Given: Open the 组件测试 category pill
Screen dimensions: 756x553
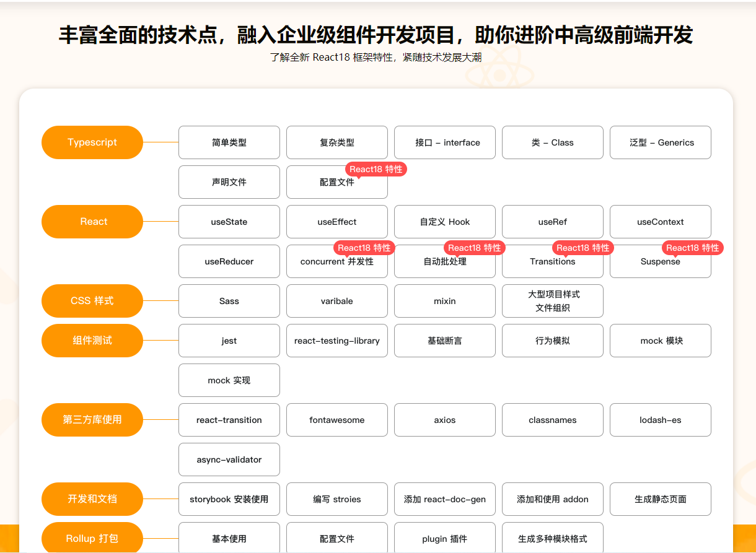Looking at the screenshot, I should (x=92, y=341).
